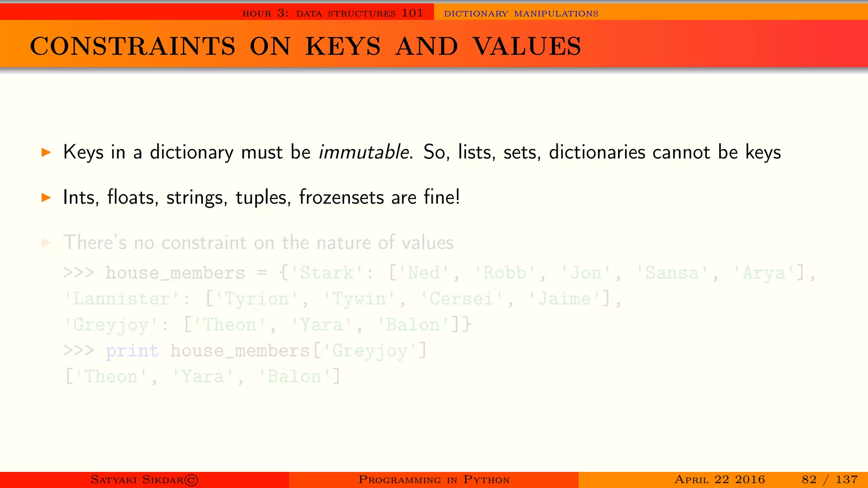Click the 'Satyaki Sikdar' author footer
868x488 pixels.
(145, 480)
